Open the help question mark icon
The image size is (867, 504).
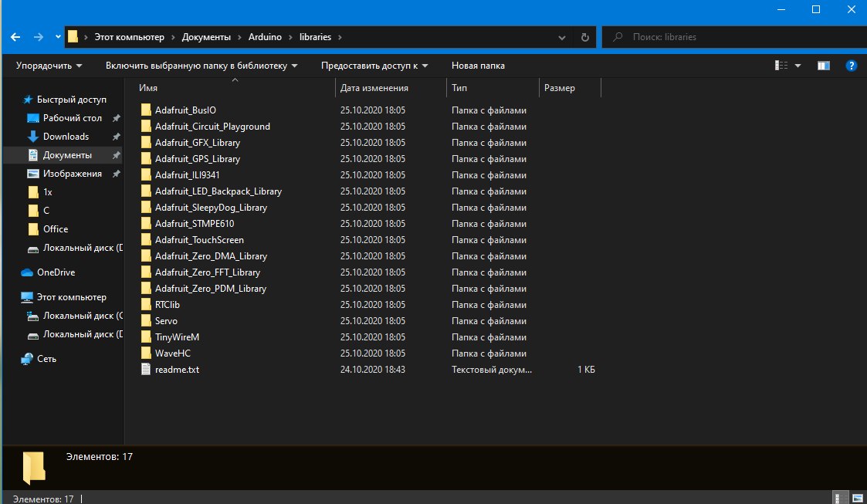pos(852,65)
